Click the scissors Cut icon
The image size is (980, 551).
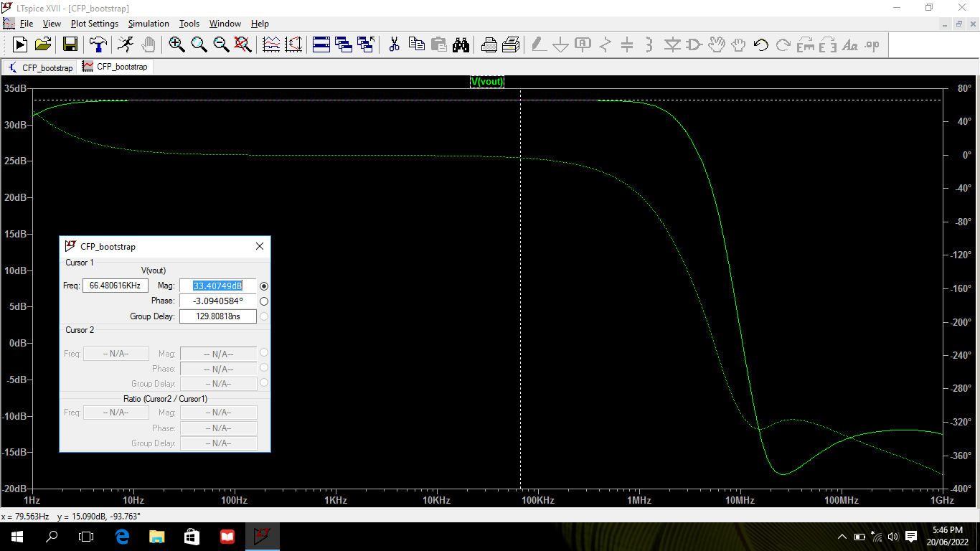coord(394,44)
